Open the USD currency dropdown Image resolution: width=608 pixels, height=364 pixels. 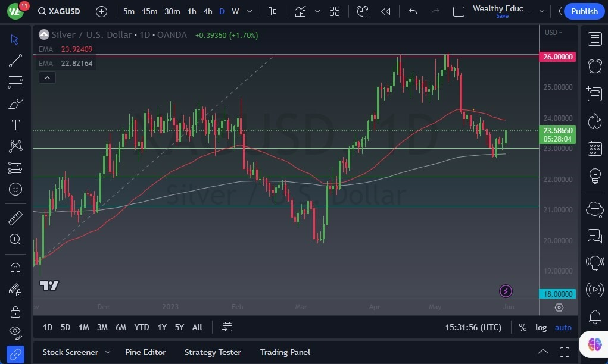click(x=553, y=33)
